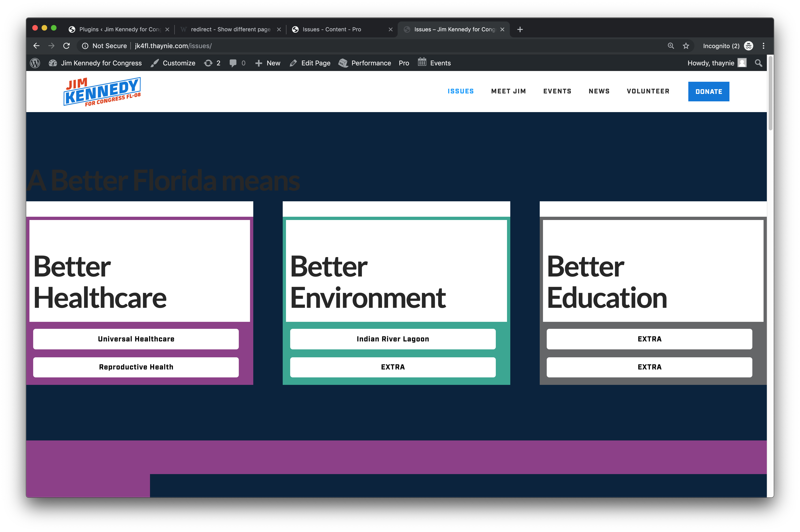Click the updates icon showing 2

coord(212,63)
